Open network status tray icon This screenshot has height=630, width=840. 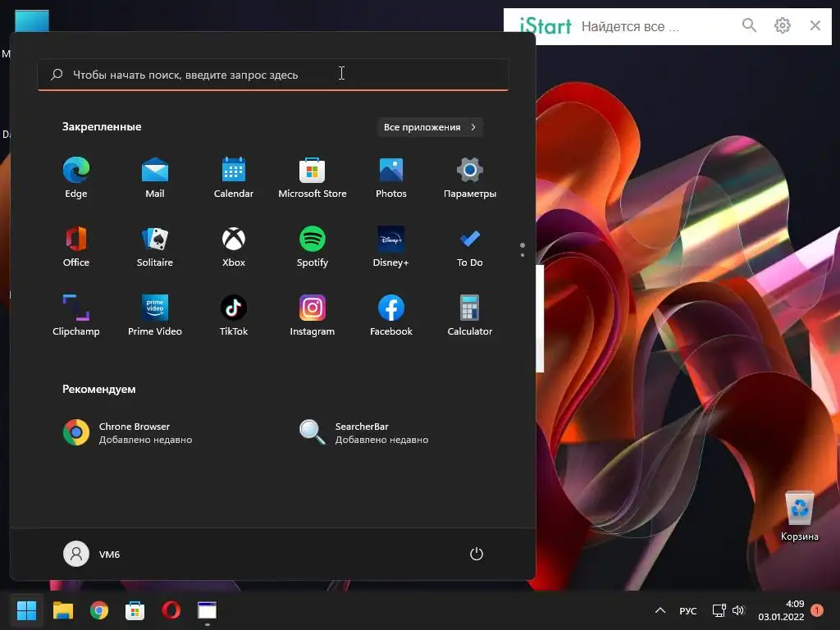(719, 610)
